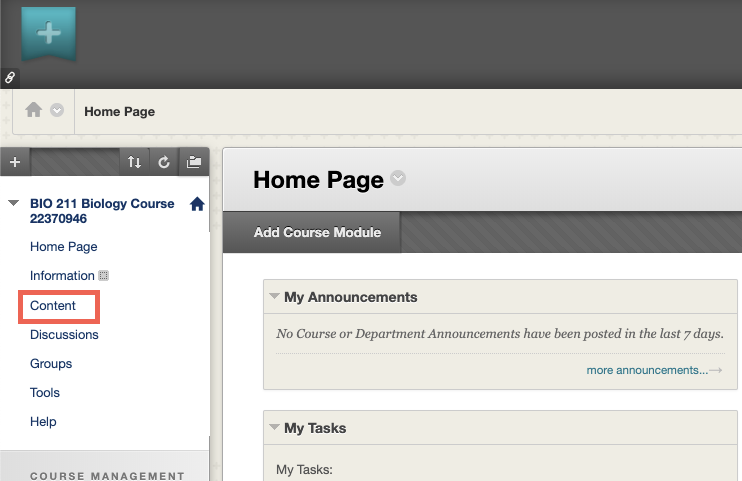Image resolution: width=742 pixels, height=481 pixels.
Task: Click the home icon in the breadcrumb bar
Action: pos(34,111)
